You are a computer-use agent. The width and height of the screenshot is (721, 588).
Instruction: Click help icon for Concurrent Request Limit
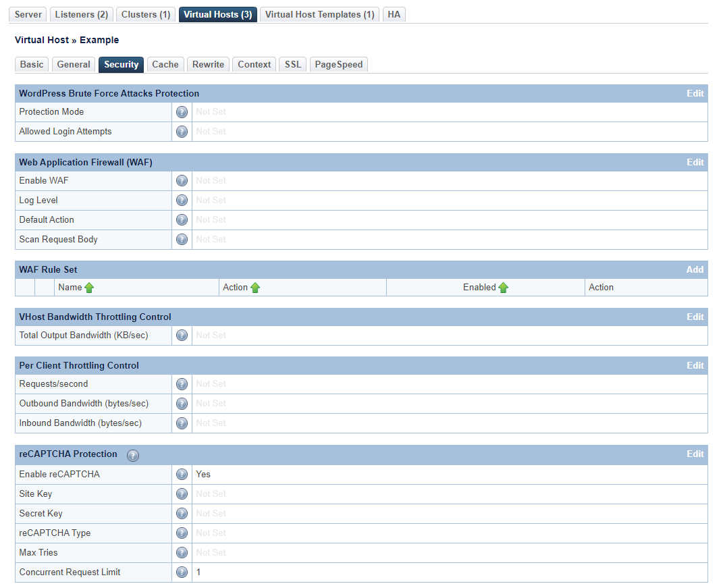(182, 572)
